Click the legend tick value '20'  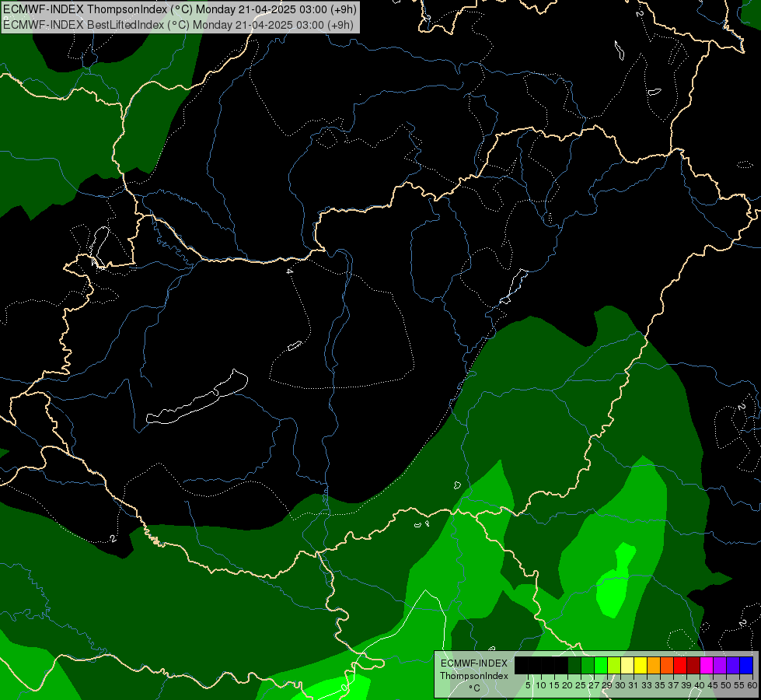click(x=567, y=685)
